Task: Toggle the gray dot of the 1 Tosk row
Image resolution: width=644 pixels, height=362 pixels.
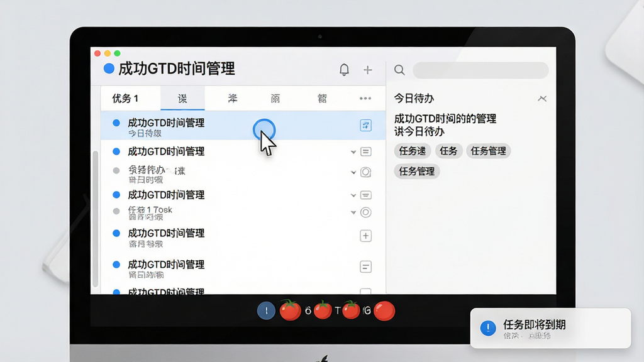Action: point(116,211)
